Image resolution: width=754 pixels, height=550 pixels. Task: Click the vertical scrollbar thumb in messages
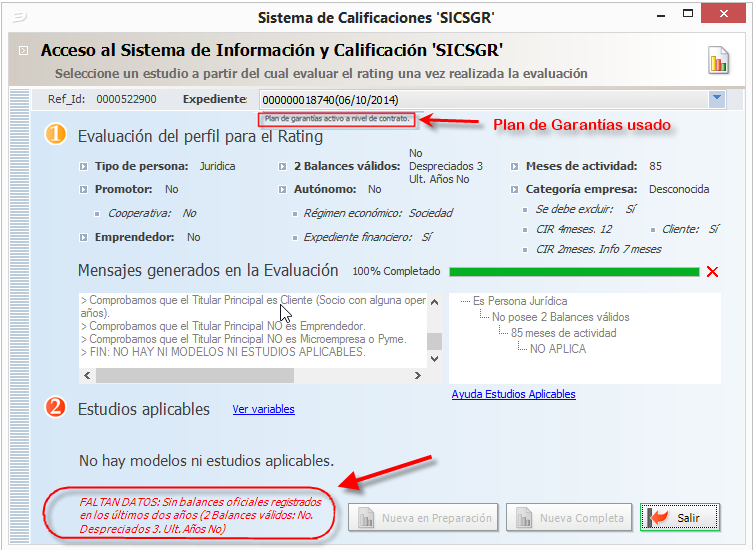coord(434,341)
